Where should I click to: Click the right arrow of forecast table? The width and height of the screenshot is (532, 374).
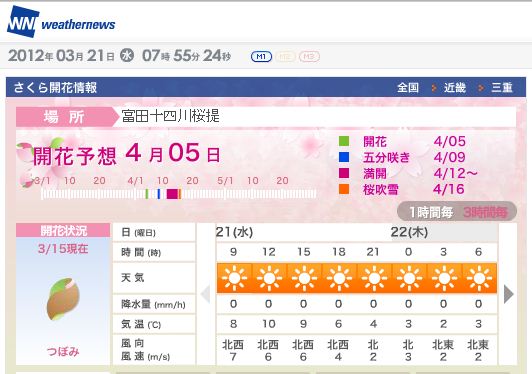click(508, 294)
